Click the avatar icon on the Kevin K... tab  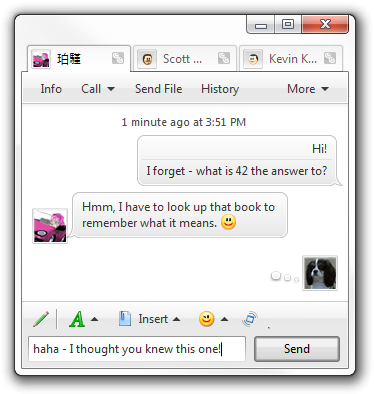point(253,59)
